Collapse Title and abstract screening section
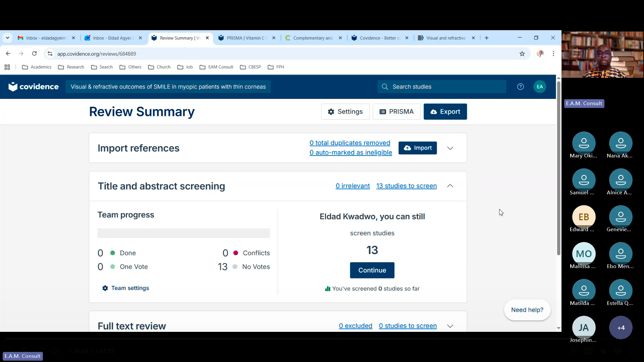The image size is (644, 362). (450, 186)
